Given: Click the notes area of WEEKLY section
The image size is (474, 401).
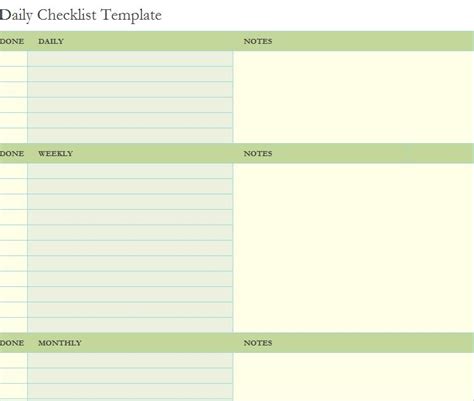Looking at the screenshot, I should [x=354, y=248].
